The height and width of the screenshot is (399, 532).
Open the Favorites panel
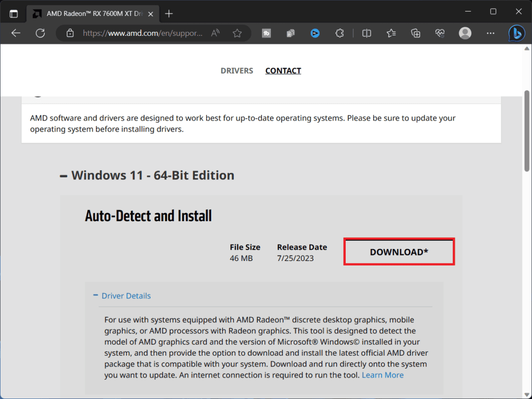(x=392, y=33)
